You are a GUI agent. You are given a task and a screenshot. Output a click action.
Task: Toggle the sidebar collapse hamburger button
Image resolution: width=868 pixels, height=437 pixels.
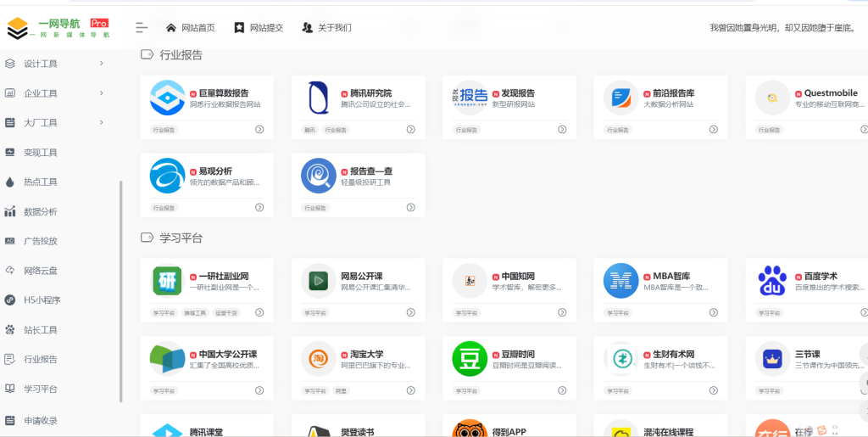pyautogui.click(x=142, y=28)
